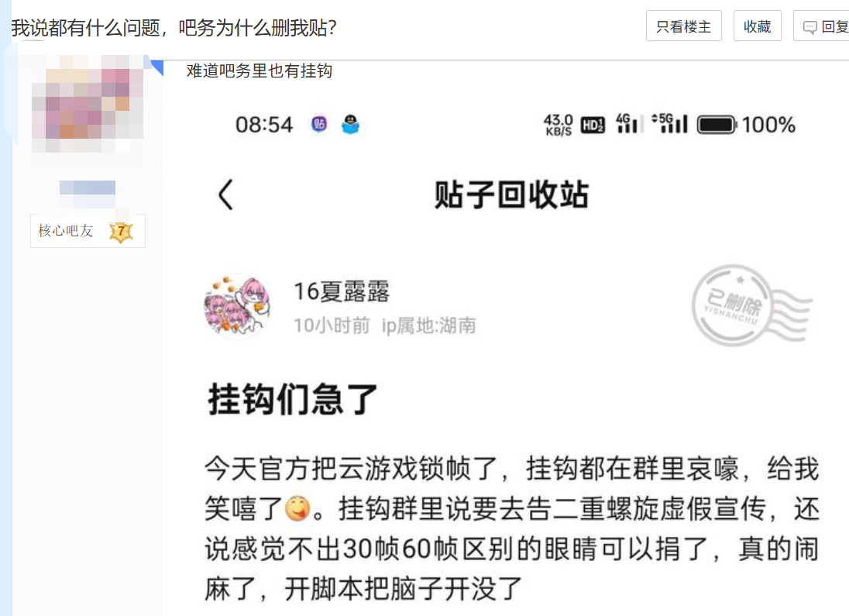Click the 核心吧友 member badge
Viewport: 849px width, 616px height.
pyautogui.click(x=88, y=232)
